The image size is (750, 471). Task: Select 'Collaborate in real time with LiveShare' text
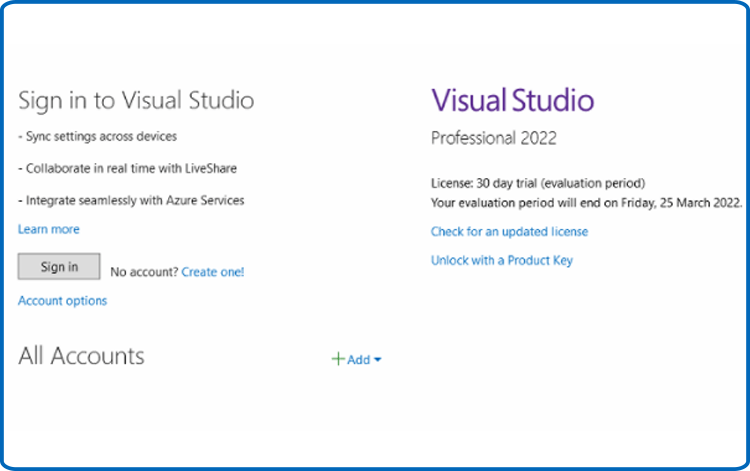pos(127,168)
